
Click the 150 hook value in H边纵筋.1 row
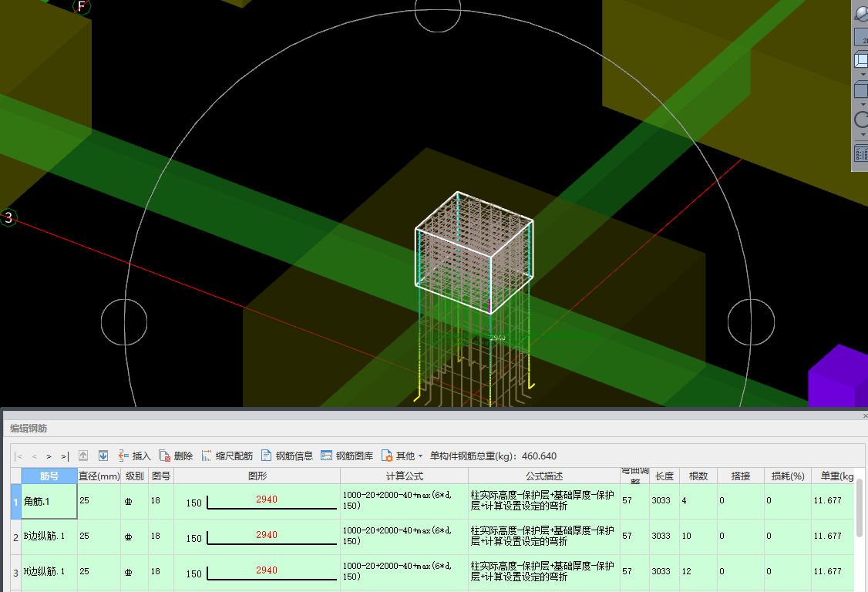pos(193,574)
